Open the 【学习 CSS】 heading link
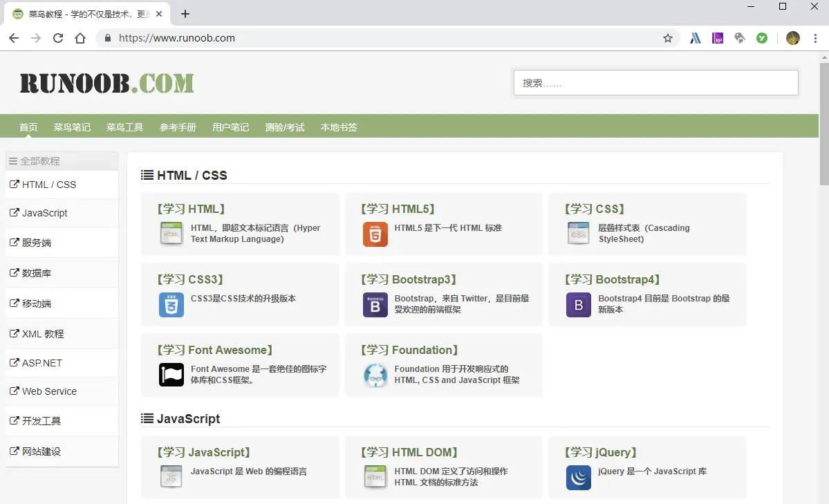This screenshot has width=829, height=504. [x=594, y=209]
